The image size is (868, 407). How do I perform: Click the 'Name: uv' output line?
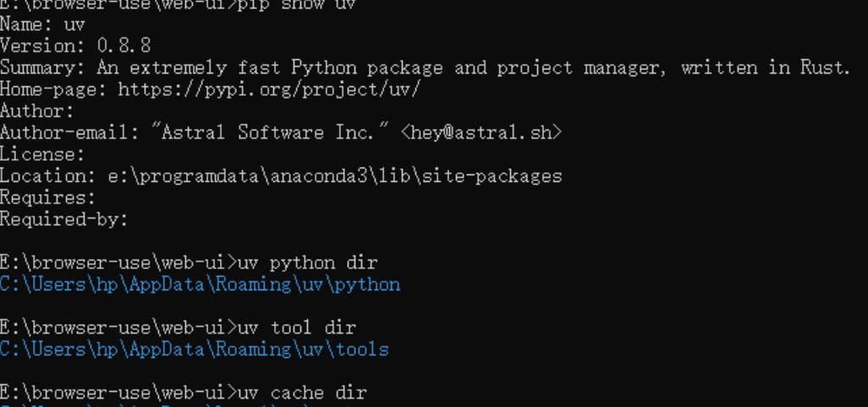click(42, 24)
